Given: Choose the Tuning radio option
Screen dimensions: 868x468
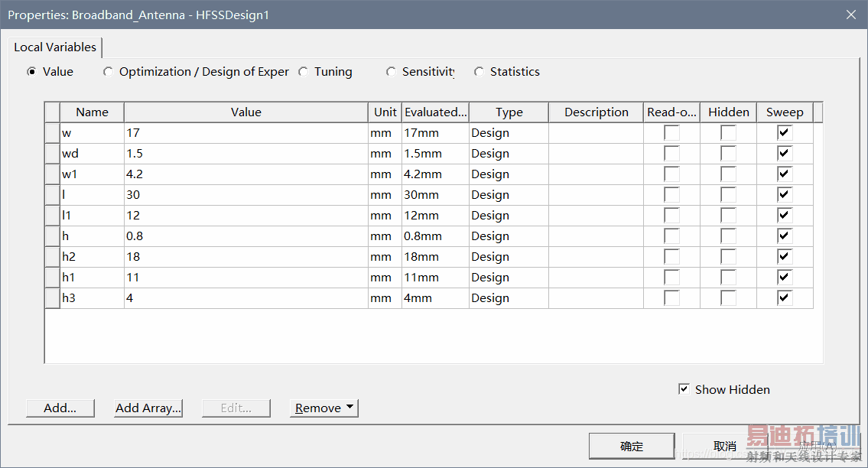Looking at the screenshot, I should tap(304, 72).
